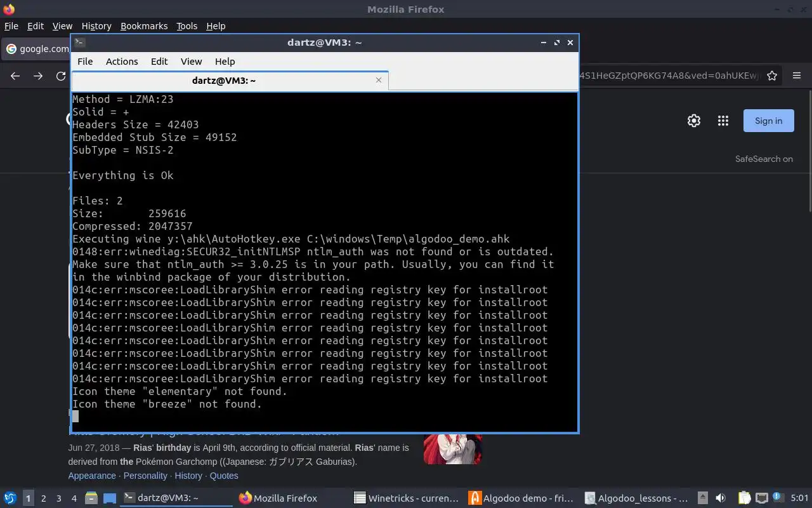Click the 'Everything is Ok' terminal line
Screen dimensions: 812x508
tap(122, 175)
